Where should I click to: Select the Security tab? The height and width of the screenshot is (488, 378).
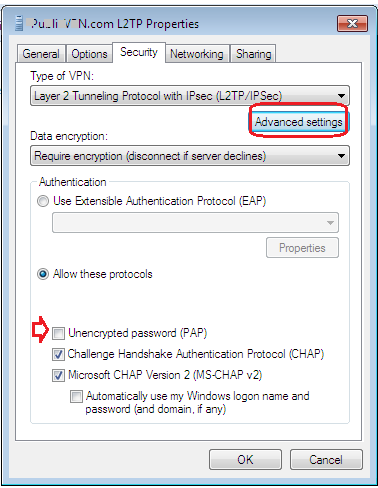click(139, 52)
